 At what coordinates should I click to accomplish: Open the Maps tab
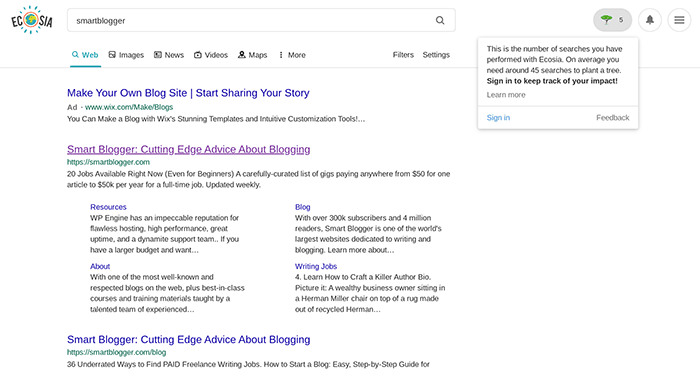(252, 55)
